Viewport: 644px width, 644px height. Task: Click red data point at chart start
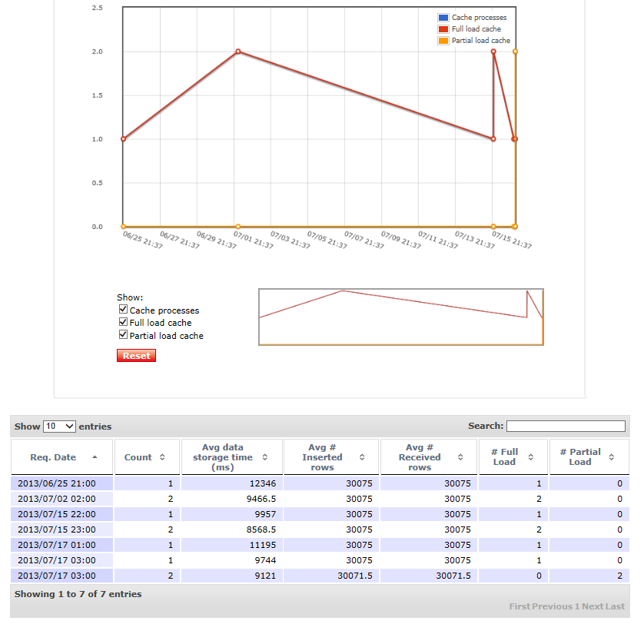pos(123,139)
